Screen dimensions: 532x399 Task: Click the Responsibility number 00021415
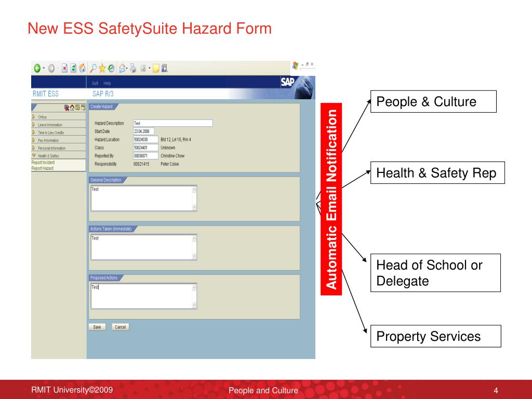tap(141, 164)
